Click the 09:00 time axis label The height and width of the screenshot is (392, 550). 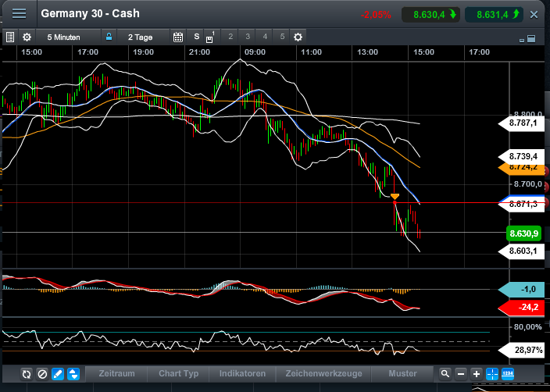[255, 52]
